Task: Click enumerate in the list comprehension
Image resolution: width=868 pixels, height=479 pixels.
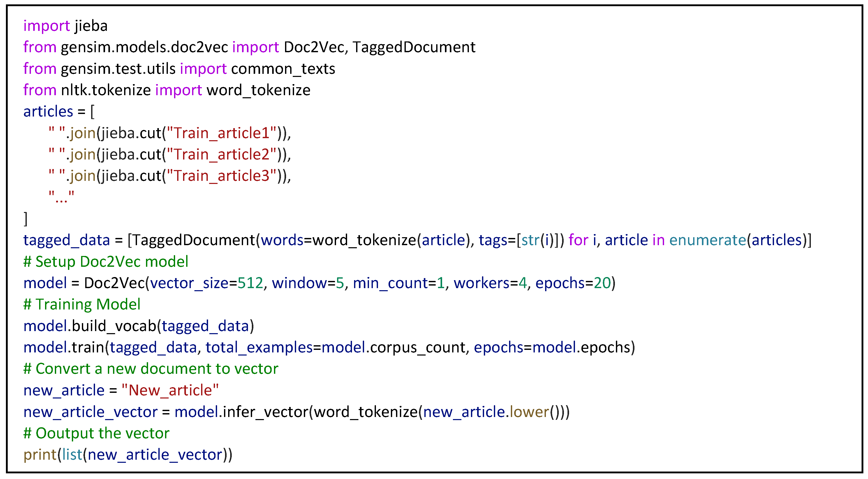Action: (x=707, y=240)
